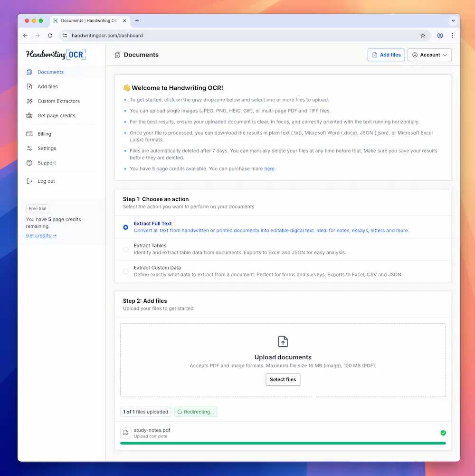This screenshot has height=476, width=475.
Task: Open the Account dropdown menu
Action: coord(429,55)
